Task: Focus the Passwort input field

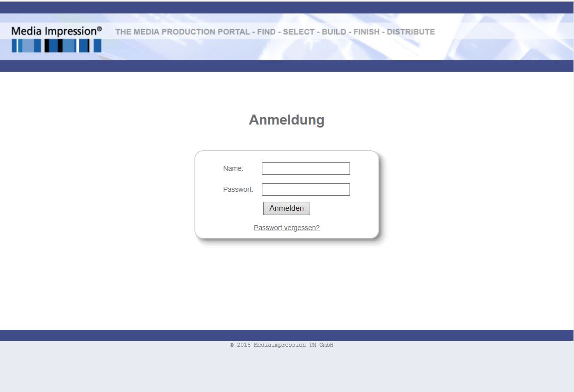Action: tap(306, 190)
